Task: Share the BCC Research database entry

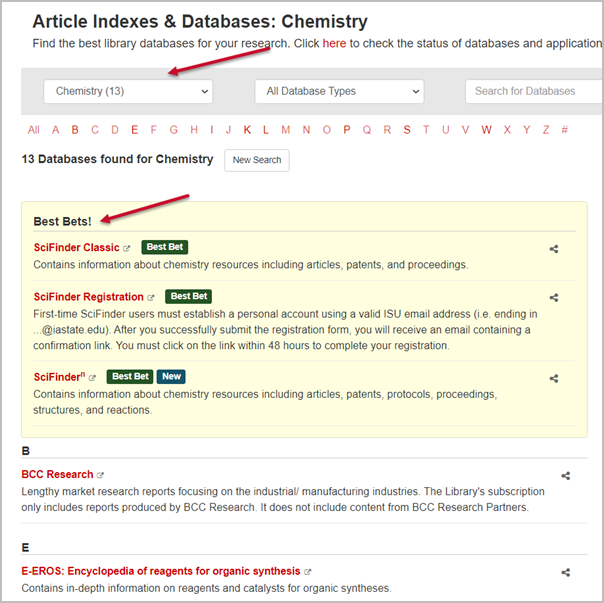Action: [x=565, y=476]
